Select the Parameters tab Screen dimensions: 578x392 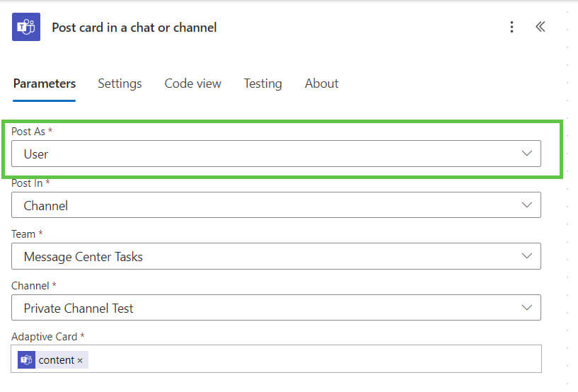click(45, 83)
